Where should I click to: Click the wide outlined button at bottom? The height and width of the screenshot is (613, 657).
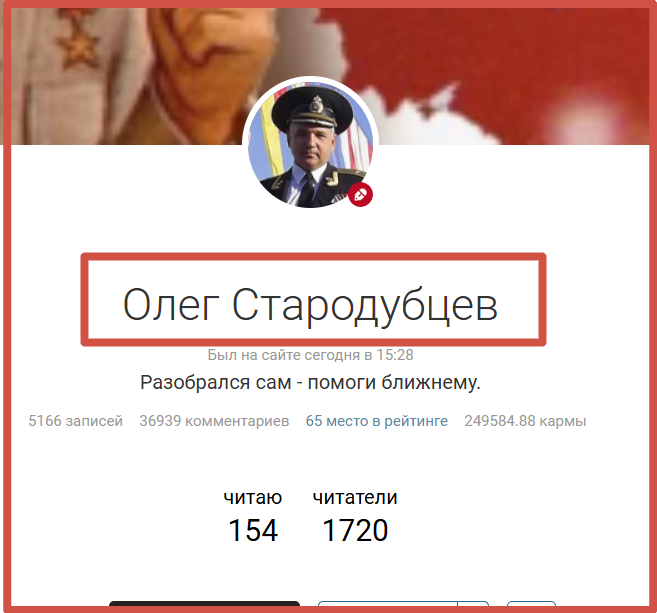(388, 603)
